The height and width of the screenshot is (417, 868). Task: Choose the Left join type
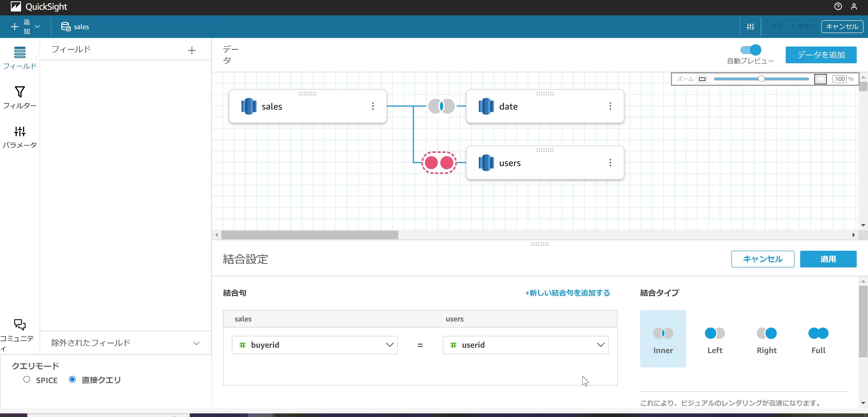tap(715, 339)
